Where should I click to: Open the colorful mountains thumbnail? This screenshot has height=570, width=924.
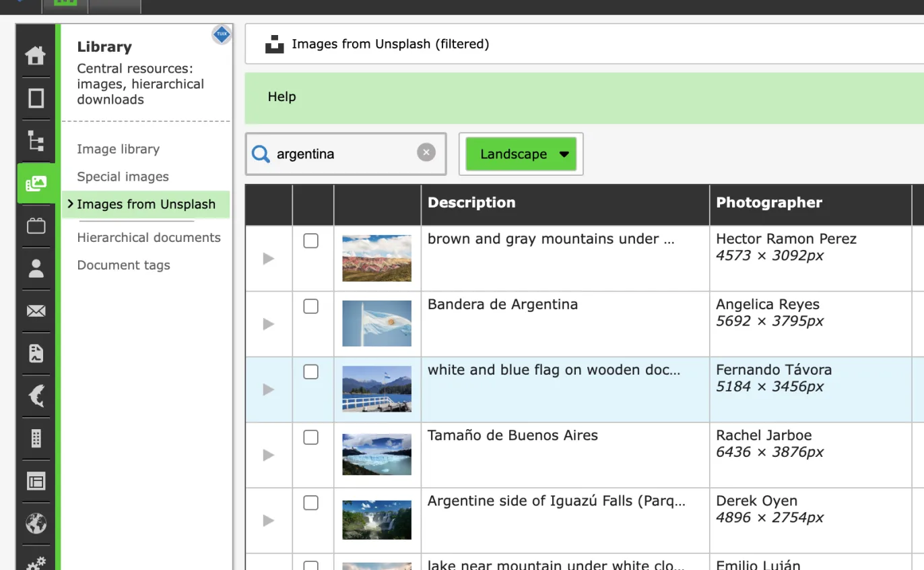[376, 258]
